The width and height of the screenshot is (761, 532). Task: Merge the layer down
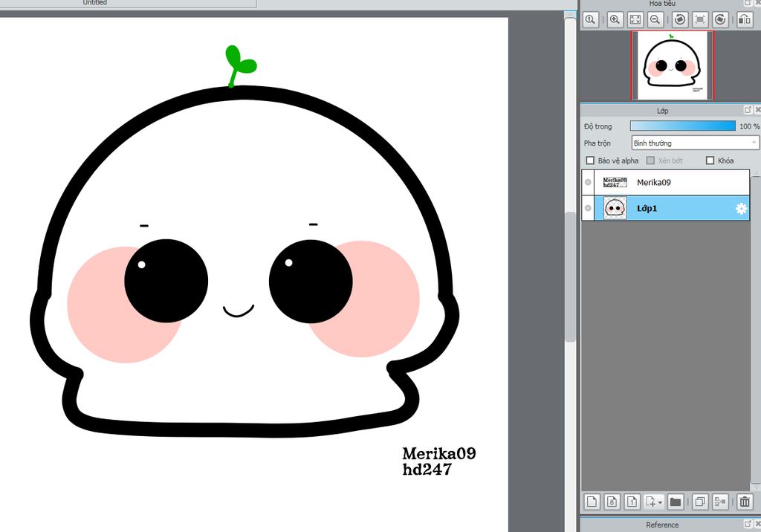(720, 502)
